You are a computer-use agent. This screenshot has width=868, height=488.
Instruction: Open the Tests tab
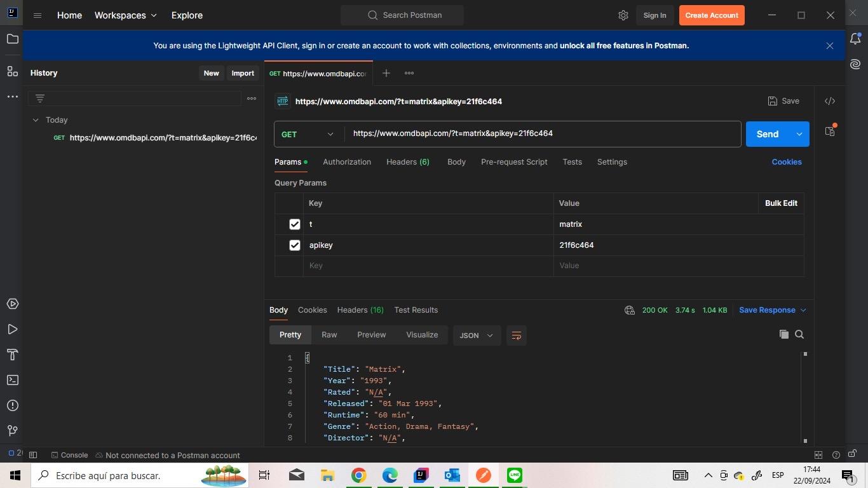click(x=572, y=162)
